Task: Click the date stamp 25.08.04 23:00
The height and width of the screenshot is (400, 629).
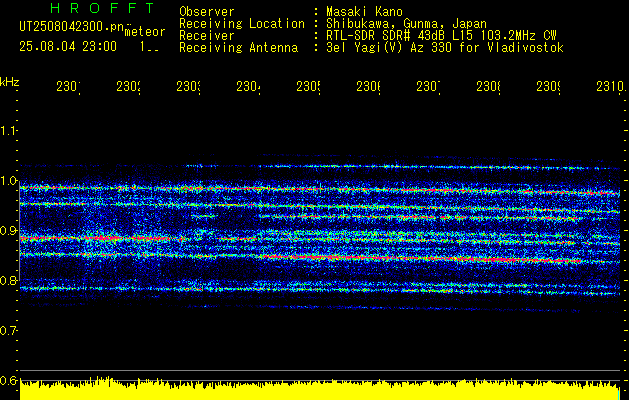Action: [x=68, y=47]
